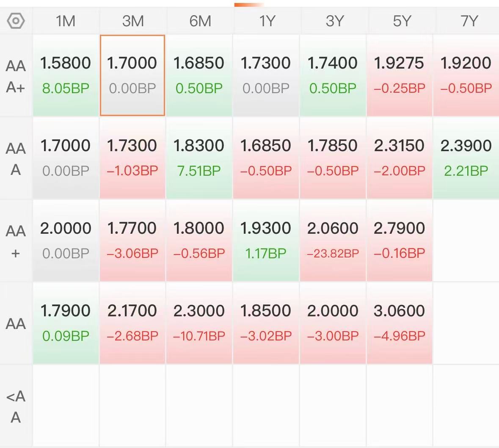The height and width of the screenshot is (448, 499).
Task: Select the 2.0600 cell with -23.82BP
Action: (333, 240)
